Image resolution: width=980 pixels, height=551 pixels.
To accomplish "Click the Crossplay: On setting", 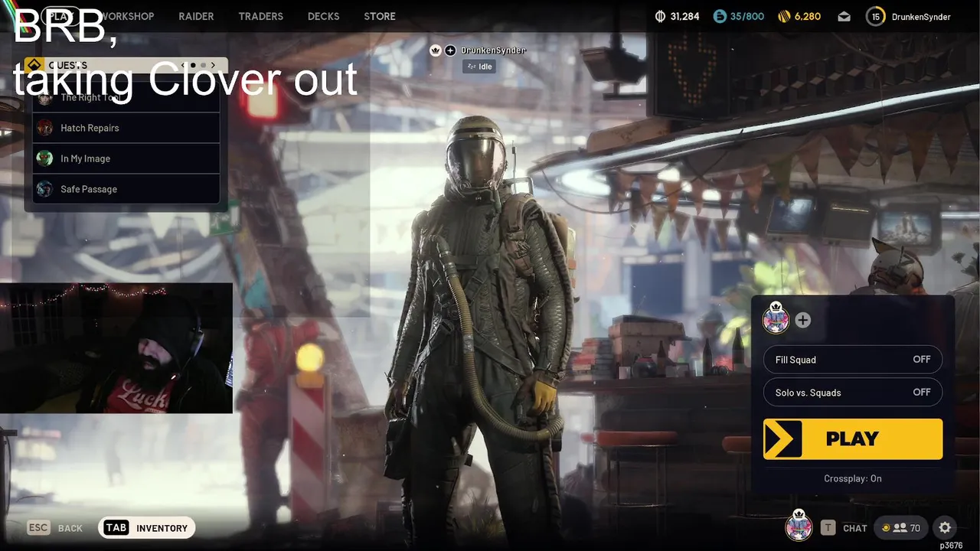I will tap(853, 478).
